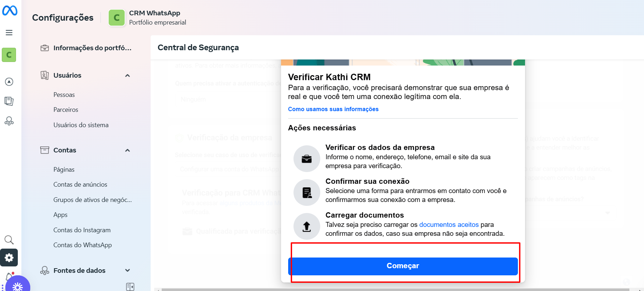The image size is (644, 291).
Task: Select Usuários do sistema menu entry
Action: [81, 125]
